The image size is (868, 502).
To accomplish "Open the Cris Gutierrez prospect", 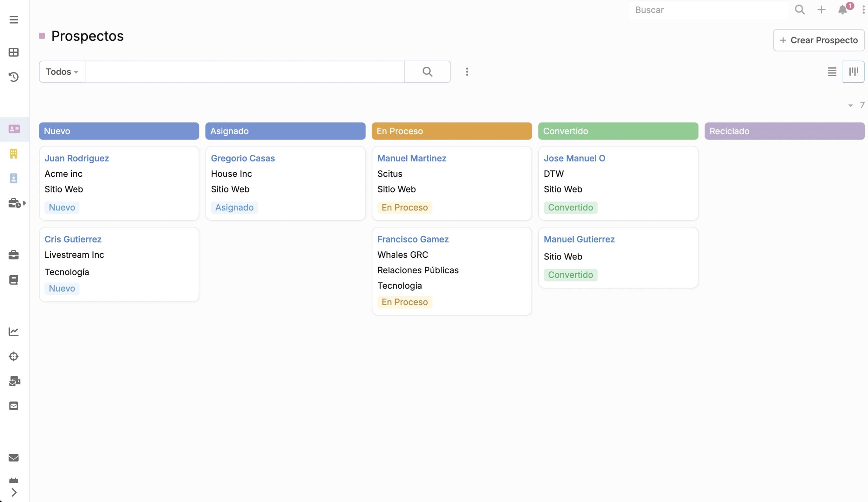I will click(x=73, y=239).
